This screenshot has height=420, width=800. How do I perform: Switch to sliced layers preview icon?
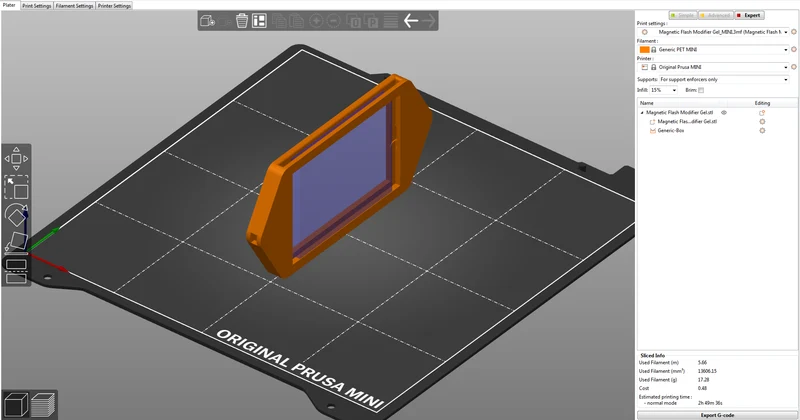[43, 405]
